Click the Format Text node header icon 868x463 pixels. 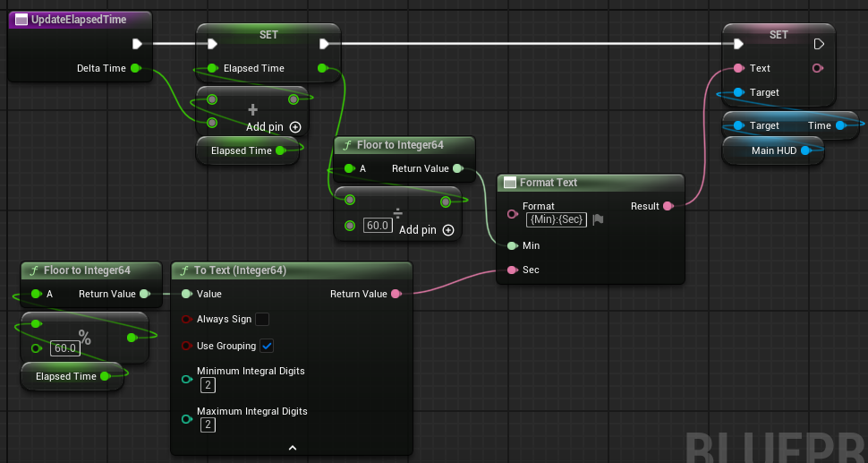click(x=510, y=182)
